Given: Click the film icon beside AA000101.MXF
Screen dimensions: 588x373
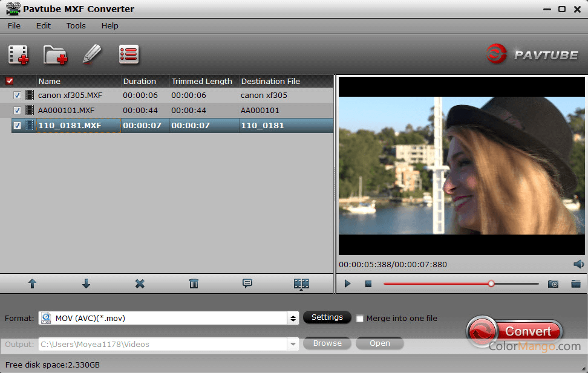Looking at the screenshot, I should (x=30, y=110).
